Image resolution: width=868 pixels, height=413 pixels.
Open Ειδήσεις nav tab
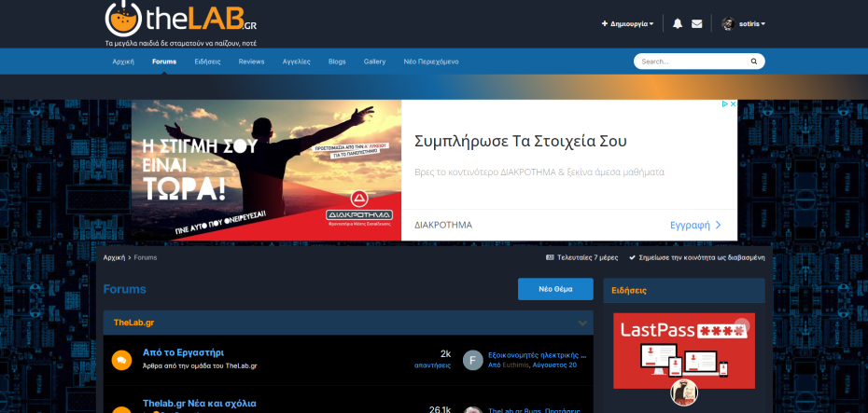point(207,62)
